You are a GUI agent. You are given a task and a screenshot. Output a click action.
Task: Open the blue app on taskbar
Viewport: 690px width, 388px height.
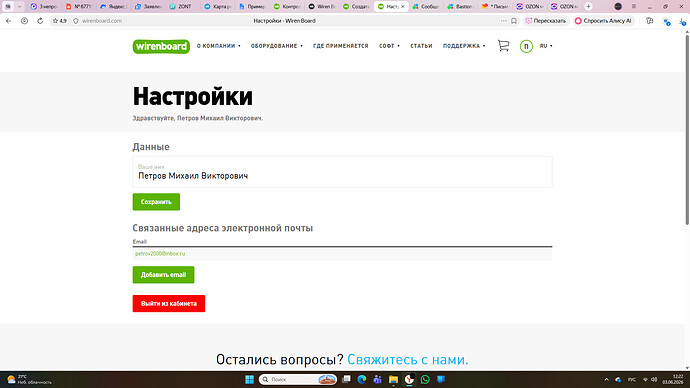coord(440,379)
